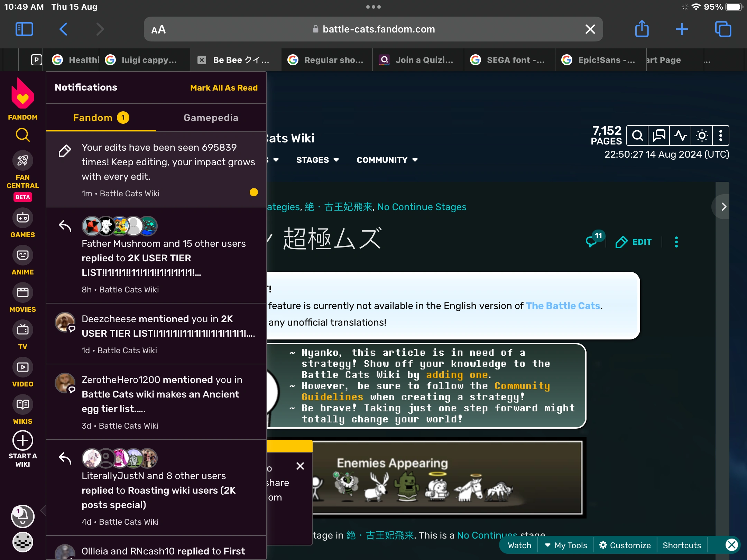The width and height of the screenshot is (747, 560).
Task: Open Fandom search icon in sidebar
Action: 22,135
